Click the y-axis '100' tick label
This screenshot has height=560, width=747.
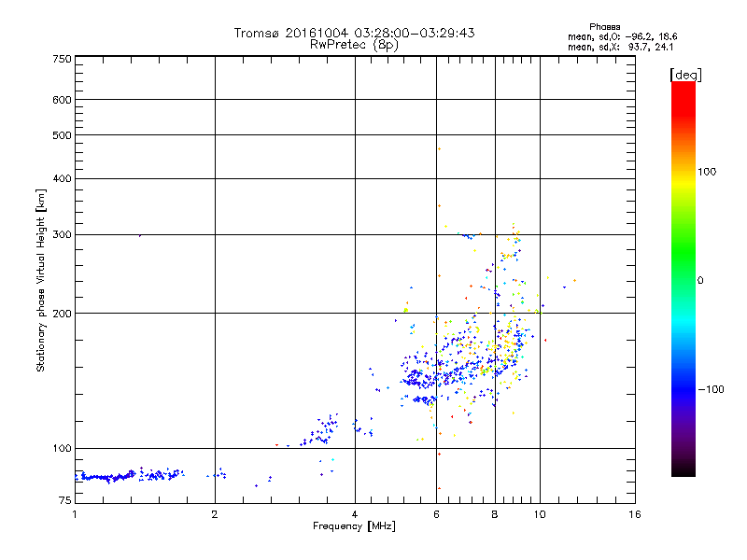click(62, 449)
